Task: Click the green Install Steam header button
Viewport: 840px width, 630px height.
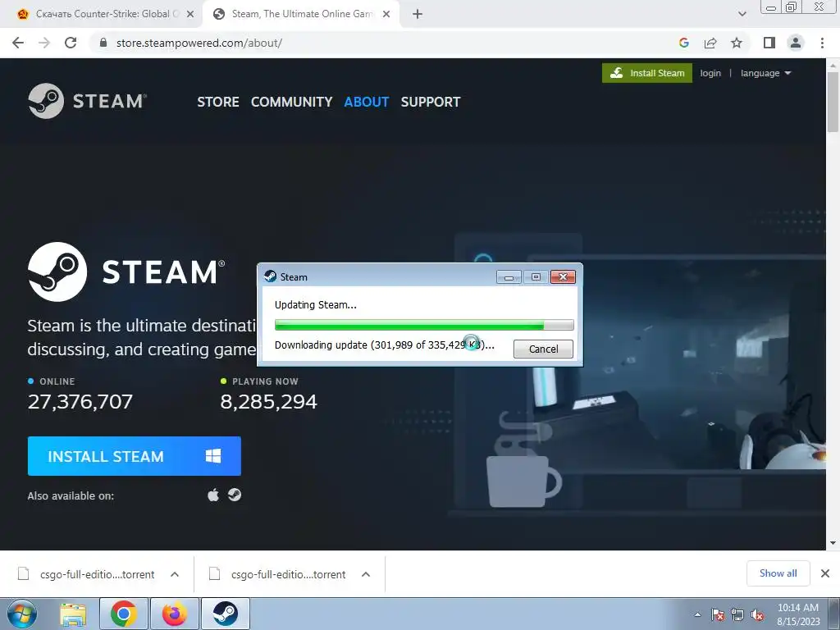Action: [647, 73]
